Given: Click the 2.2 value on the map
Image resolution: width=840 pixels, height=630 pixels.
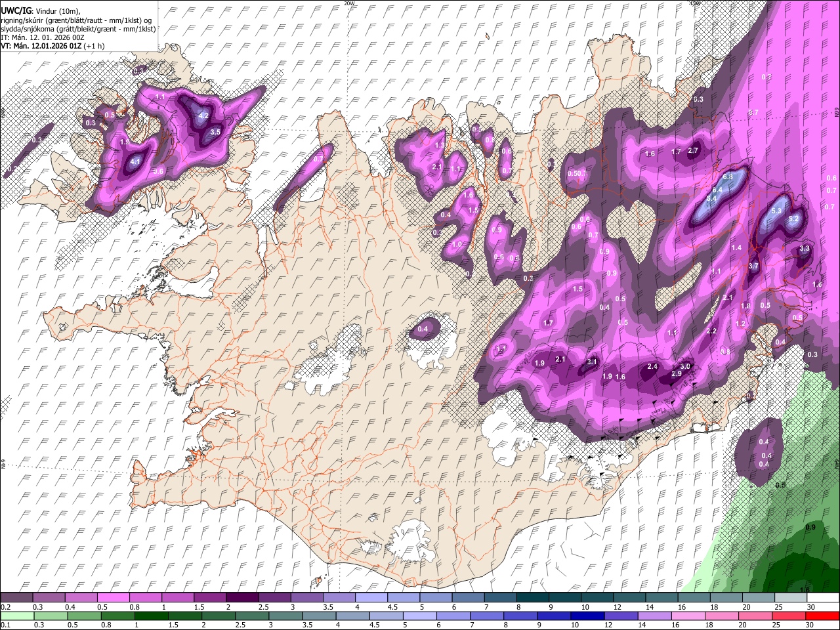Looking at the screenshot, I should (711, 331).
